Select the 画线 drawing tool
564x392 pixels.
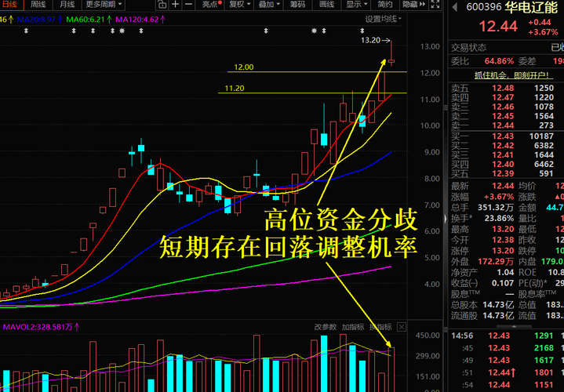[x=326, y=5]
